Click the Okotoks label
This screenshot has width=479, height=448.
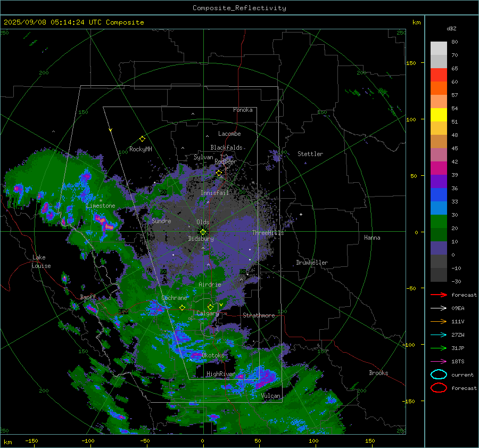[x=213, y=355]
